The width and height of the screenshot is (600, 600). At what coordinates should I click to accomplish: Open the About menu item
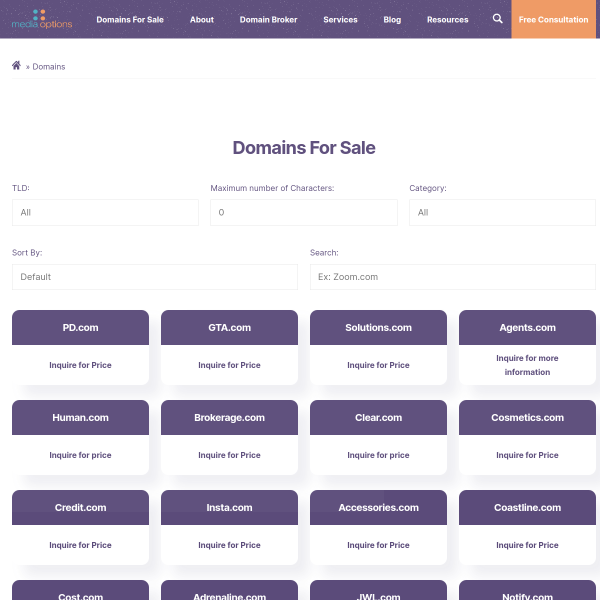[202, 20]
